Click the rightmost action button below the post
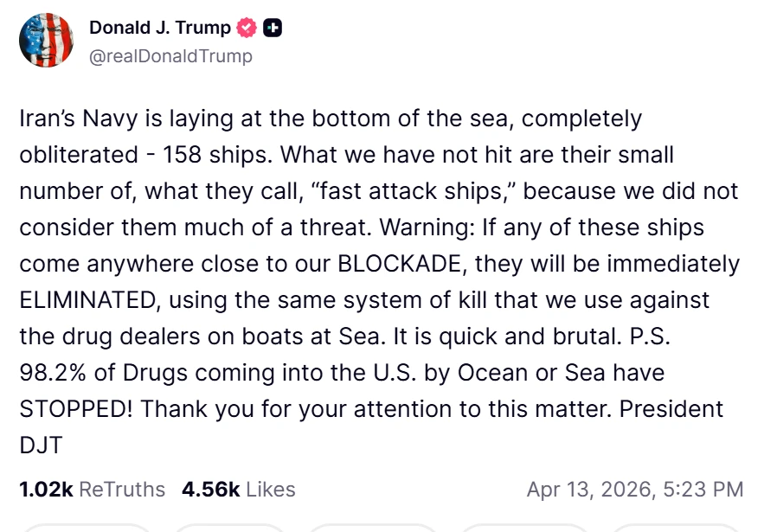This screenshot has height=532, width=764. [675, 528]
